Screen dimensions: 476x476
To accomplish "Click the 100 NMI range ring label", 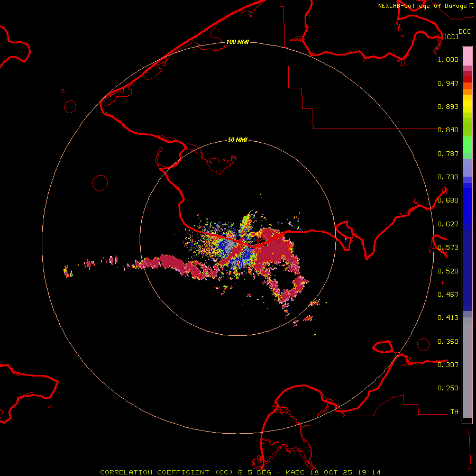I will [x=237, y=42].
